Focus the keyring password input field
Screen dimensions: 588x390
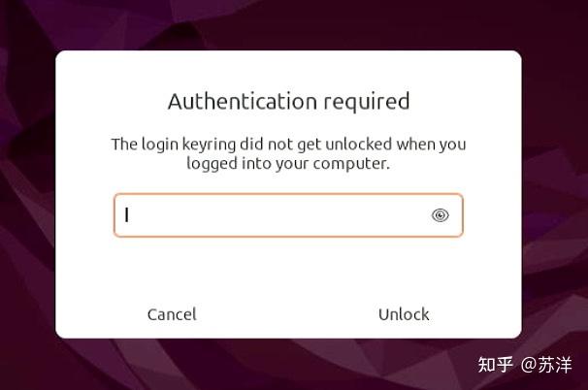[x=272, y=215]
